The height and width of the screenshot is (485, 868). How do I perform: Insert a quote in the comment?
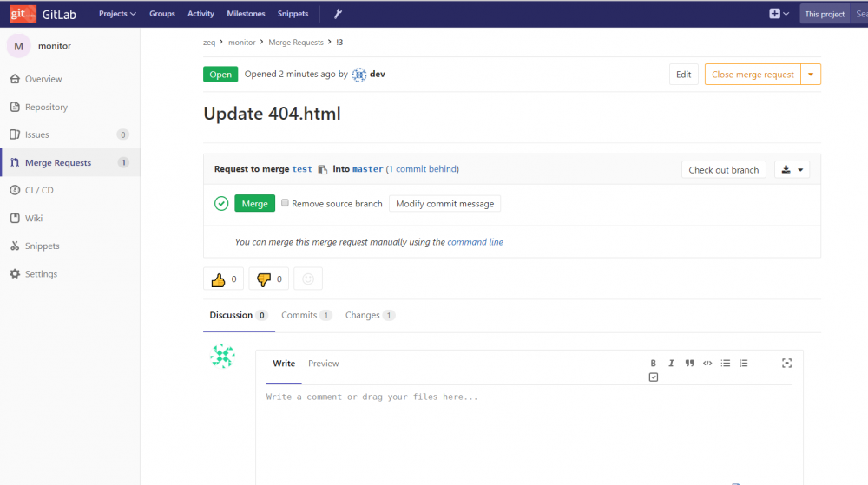tap(689, 364)
